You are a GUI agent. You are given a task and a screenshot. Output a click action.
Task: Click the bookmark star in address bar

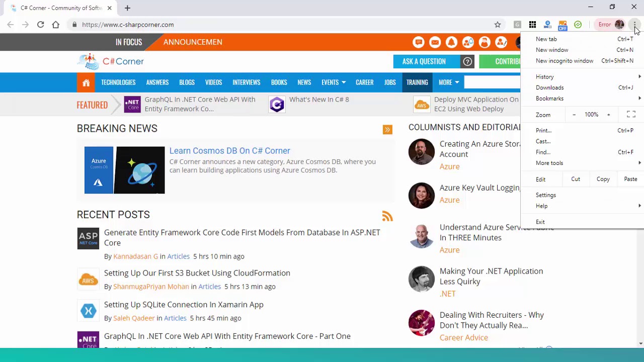pyautogui.click(x=498, y=25)
